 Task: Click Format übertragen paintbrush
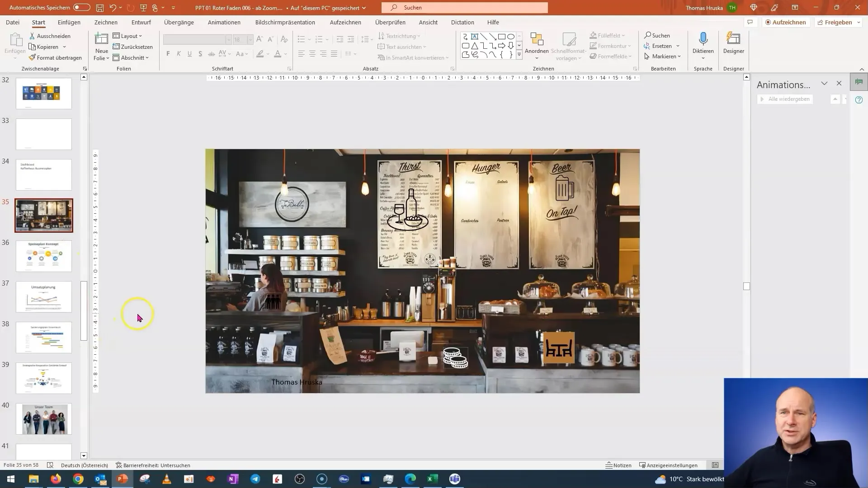pos(55,57)
